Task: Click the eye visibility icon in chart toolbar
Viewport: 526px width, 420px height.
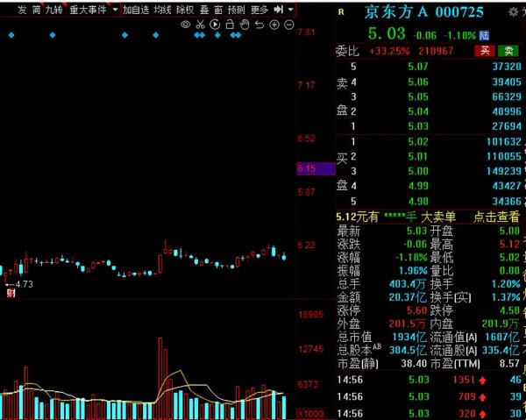Action: click(x=186, y=25)
